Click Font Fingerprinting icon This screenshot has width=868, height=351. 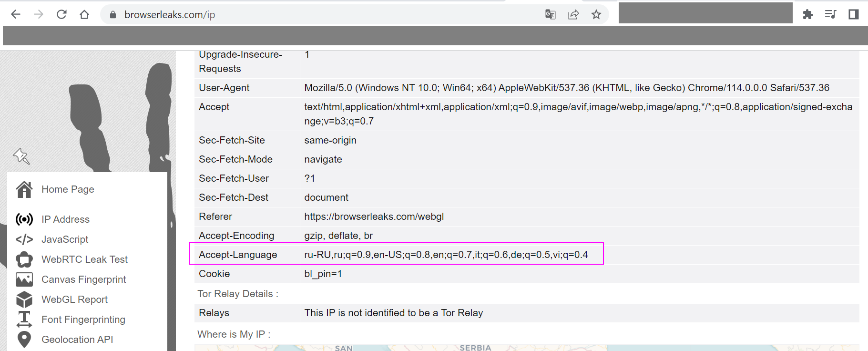point(24,320)
